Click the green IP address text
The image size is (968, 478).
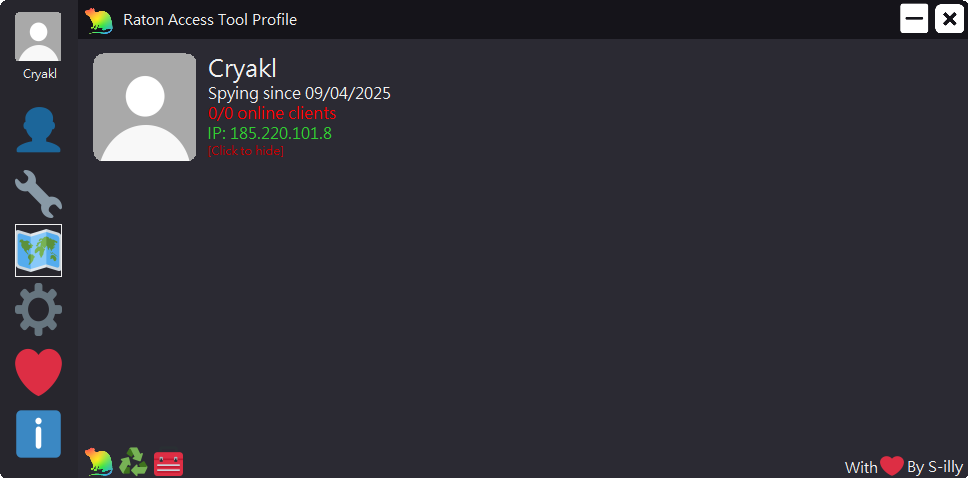(270, 133)
